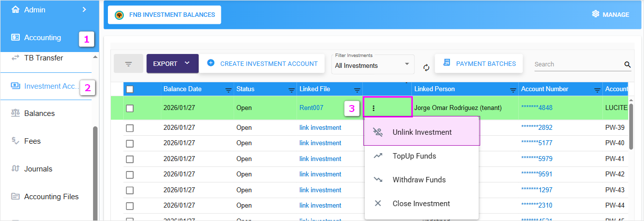Open the three-dot menu for Rent007
Screen dimensions: 644x221
(374, 108)
